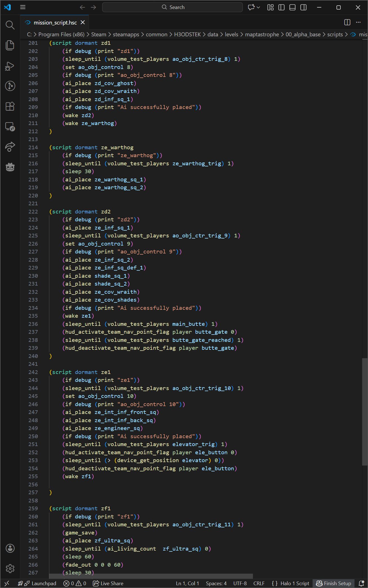Select the mission_script.hsc tab
Image resolution: width=368 pixels, height=588 pixels.
pos(55,23)
